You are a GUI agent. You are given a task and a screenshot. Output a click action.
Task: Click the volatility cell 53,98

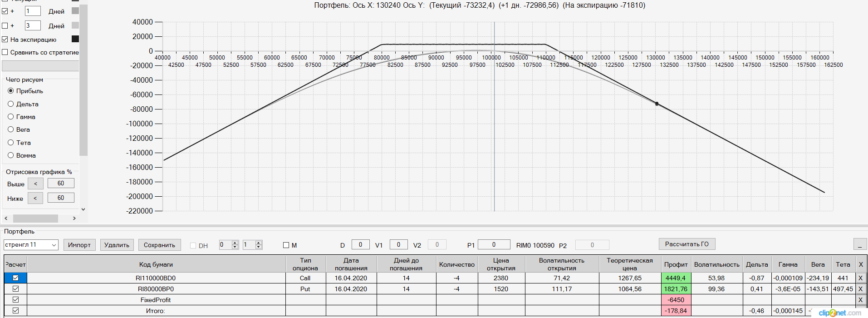[716, 278]
